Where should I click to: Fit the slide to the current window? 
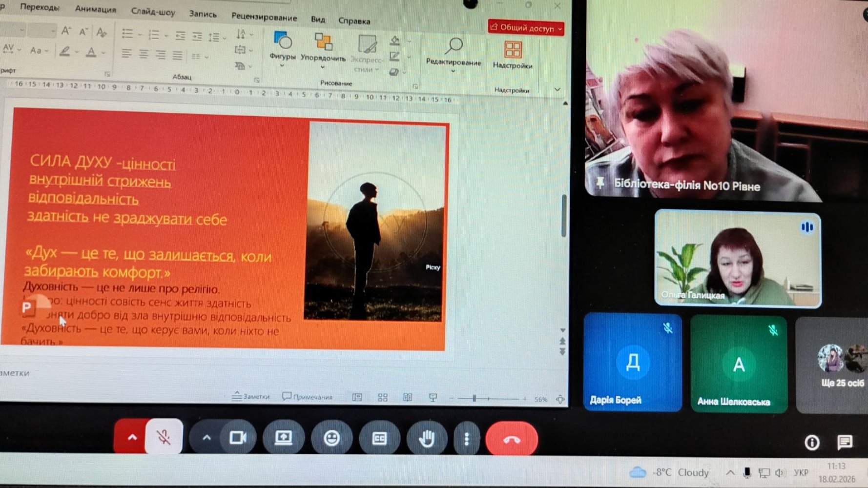[560, 399]
